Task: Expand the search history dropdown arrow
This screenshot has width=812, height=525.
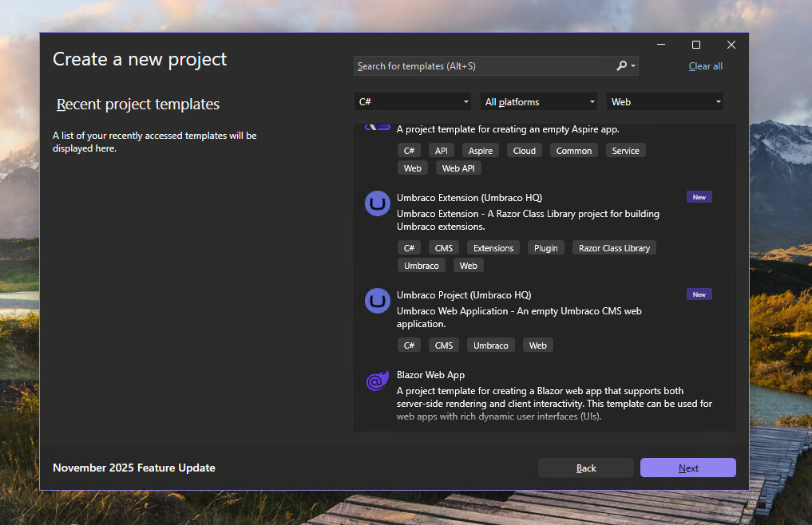Action: tap(633, 66)
